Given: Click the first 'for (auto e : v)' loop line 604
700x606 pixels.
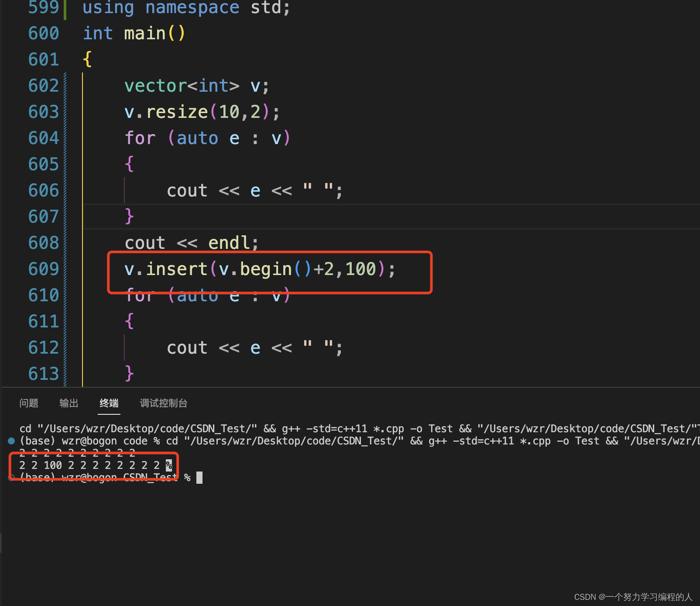Looking at the screenshot, I should [x=207, y=138].
